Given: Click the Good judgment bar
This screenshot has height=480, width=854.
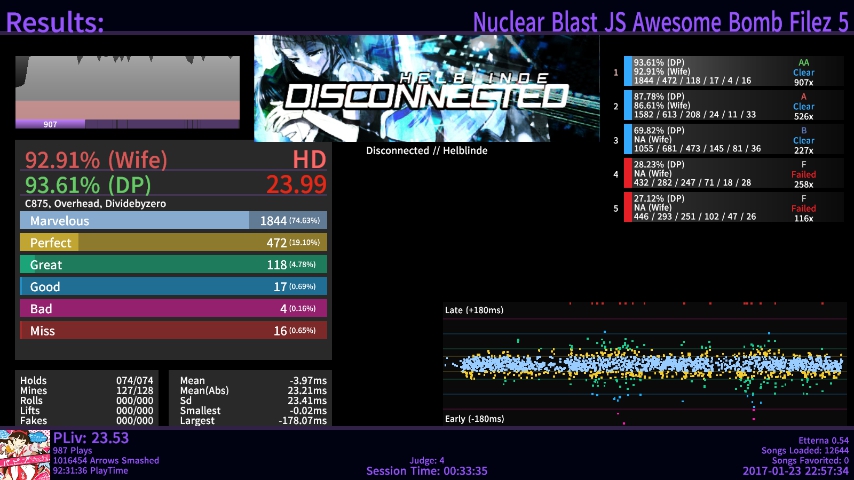Looking at the screenshot, I should click(x=173, y=287).
